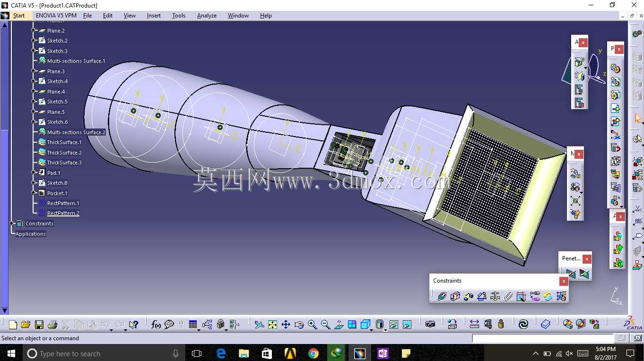This screenshot has width=644, height=361.
Task: Select ThickSurface.2 in the tree
Action: tap(64, 153)
